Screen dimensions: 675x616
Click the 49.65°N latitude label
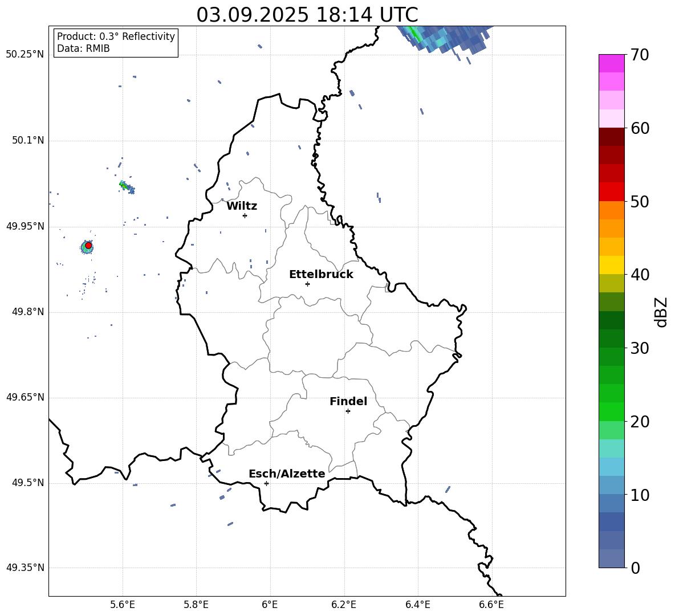[x=25, y=397]
